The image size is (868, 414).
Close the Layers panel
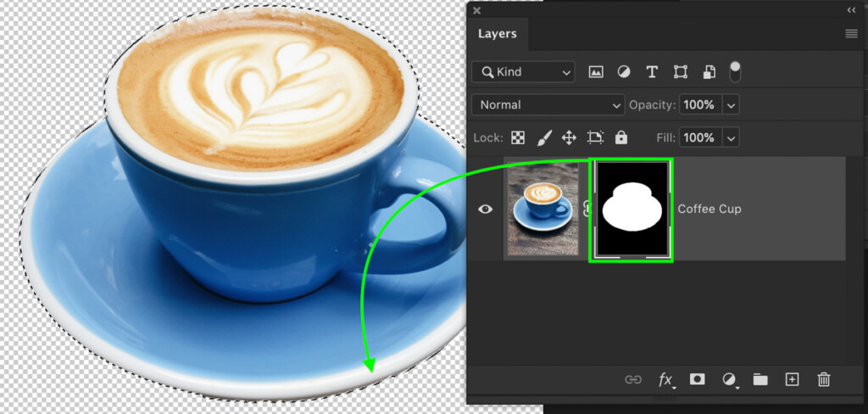[476, 10]
